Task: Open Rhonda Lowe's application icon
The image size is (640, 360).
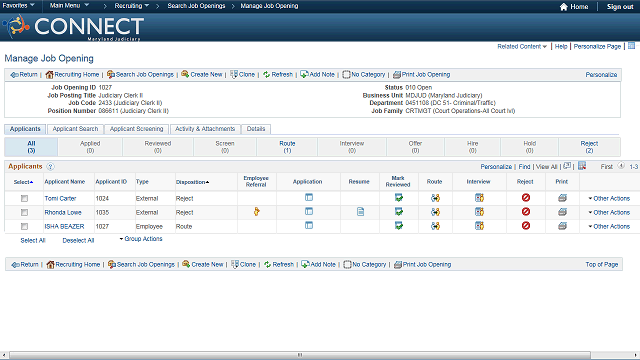Action: click(309, 211)
